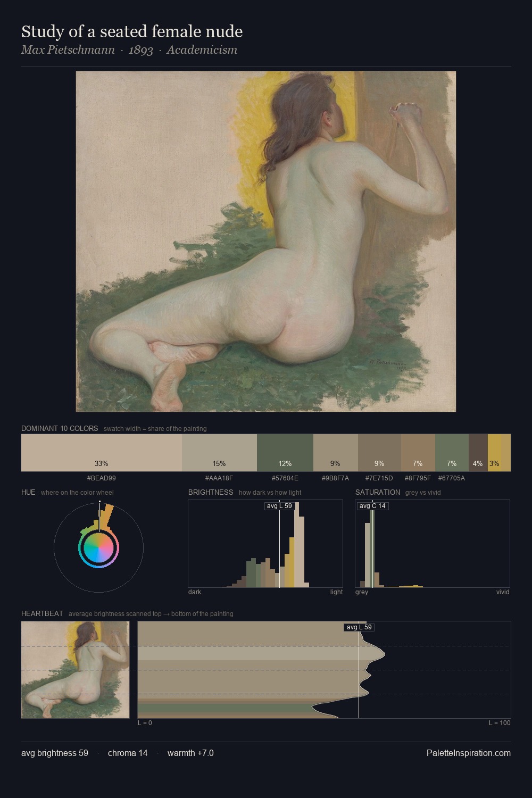Click the 'dark' axis label
The width and height of the screenshot is (532, 798).
pos(195,592)
